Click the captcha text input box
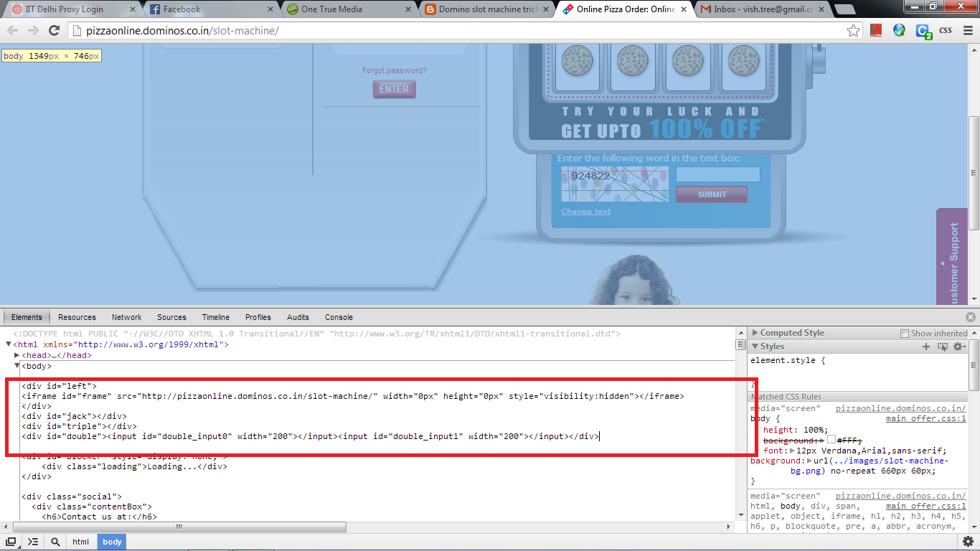 point(717,174)
